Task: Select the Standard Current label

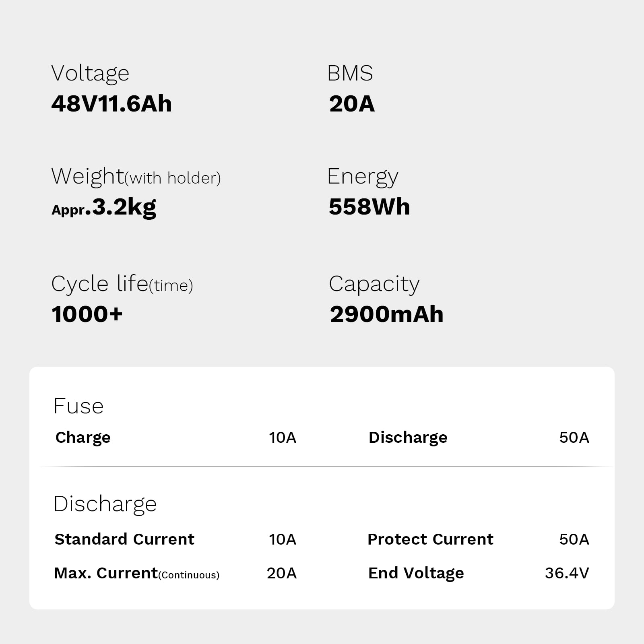Action: [x=124, y=539]
